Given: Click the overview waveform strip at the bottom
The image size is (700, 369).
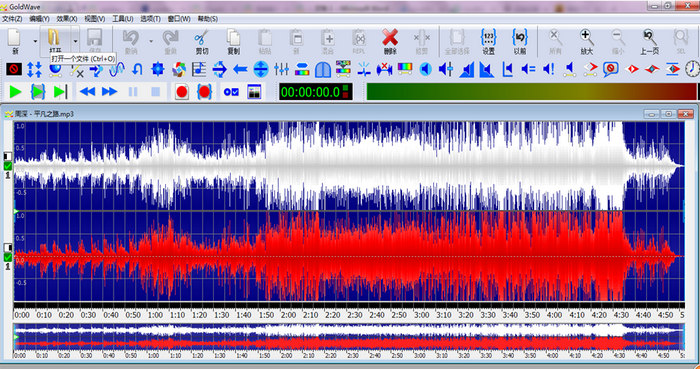Looking at the screenshot, I should pos(349,337).
